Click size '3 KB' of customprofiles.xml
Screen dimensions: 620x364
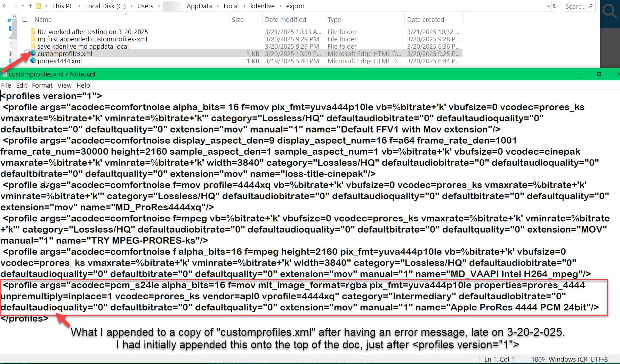[x=253, y=54]
